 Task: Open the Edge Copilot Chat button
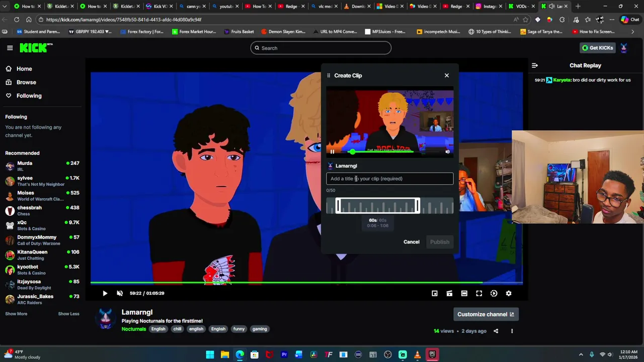point(629,20)
